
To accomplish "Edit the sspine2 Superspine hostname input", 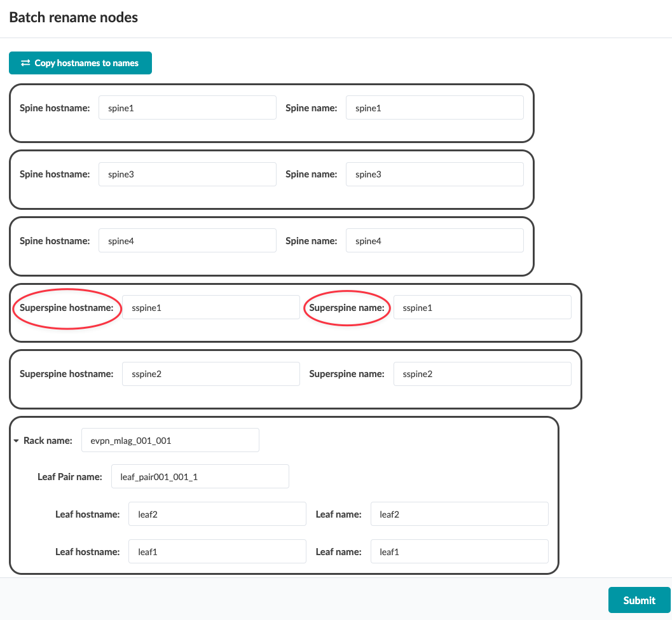I will coord(210,374).
